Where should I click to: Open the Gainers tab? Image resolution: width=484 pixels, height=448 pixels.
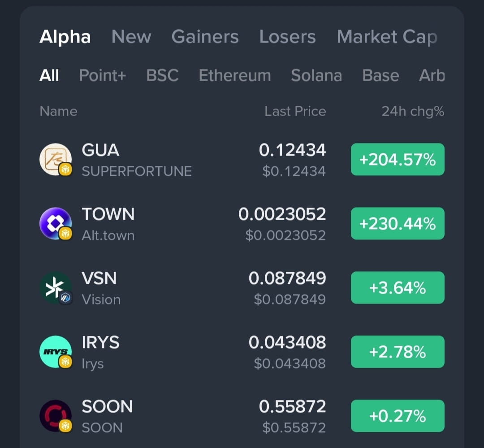pyautogui.click(x=205, y=37)
